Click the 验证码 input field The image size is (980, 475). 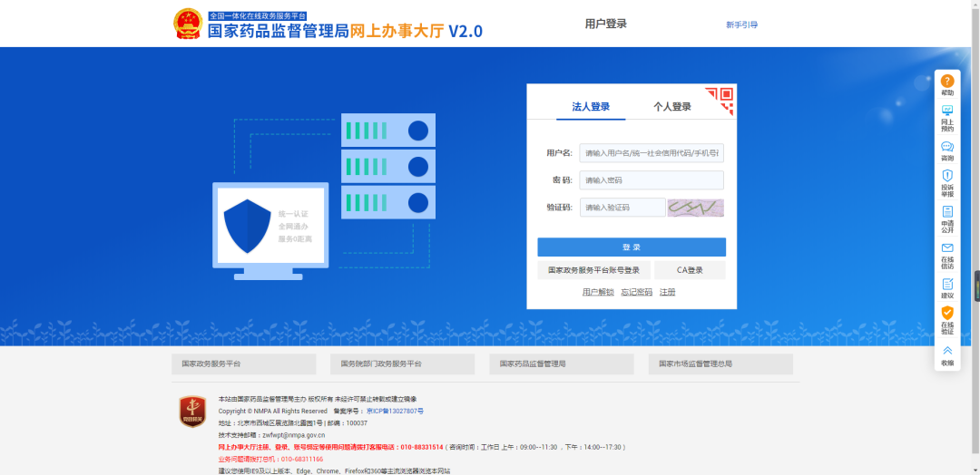point(622,208)
